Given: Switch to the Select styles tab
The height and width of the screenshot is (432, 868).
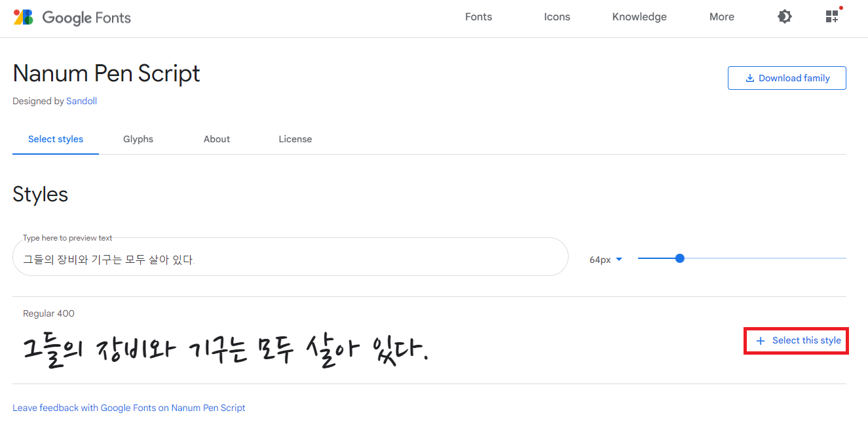Looking at the screenshot, I should pos(56,139).
